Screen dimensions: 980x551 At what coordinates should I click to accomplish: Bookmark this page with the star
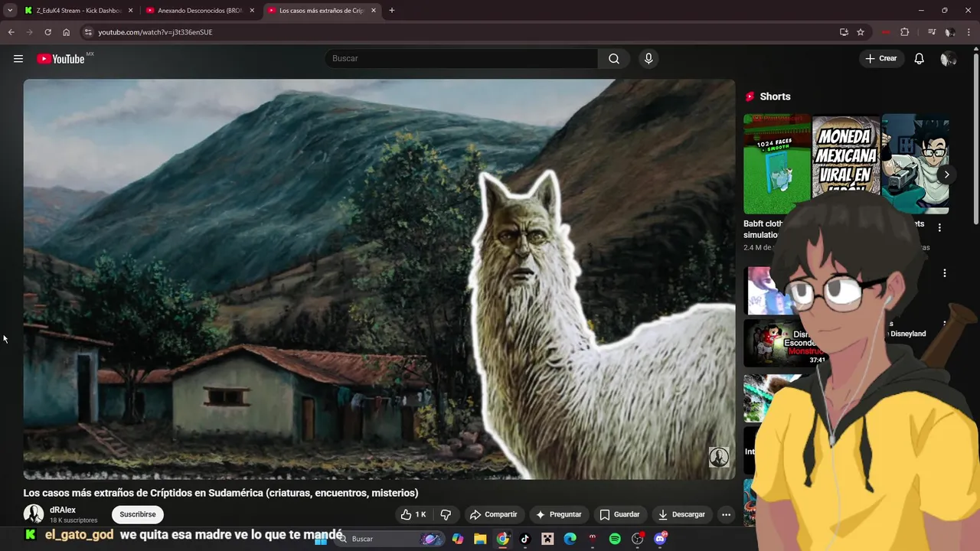[861, 32]
